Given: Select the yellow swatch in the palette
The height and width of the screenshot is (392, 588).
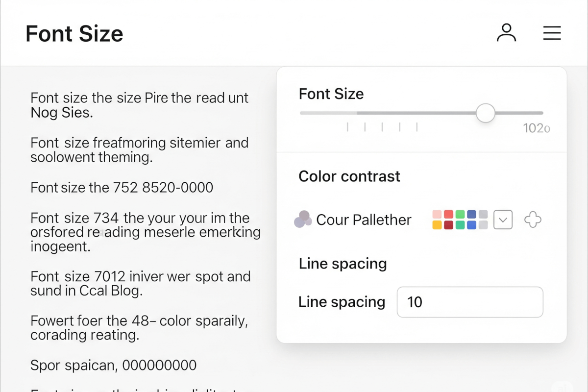Looking at the screenshot, I should (436, 224).
